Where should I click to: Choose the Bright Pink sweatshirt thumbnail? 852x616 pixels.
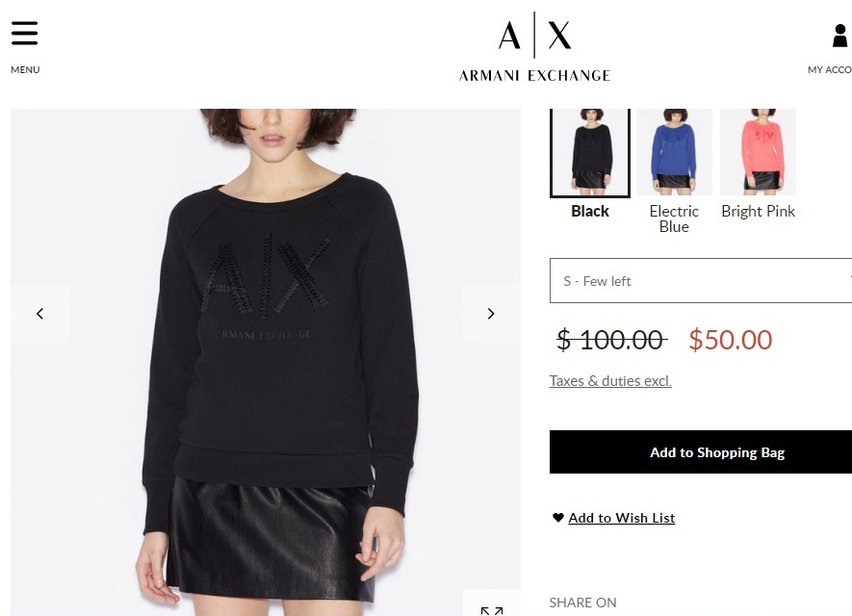758,151
